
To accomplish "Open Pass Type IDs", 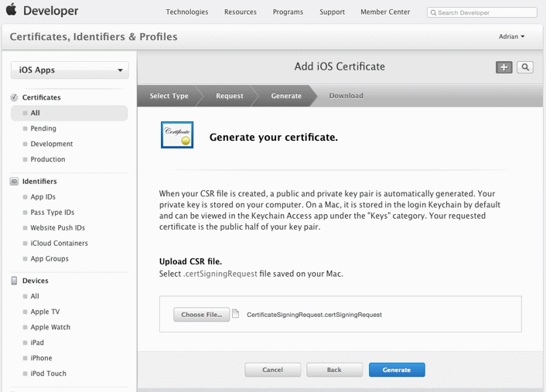I will click(53, 213).
